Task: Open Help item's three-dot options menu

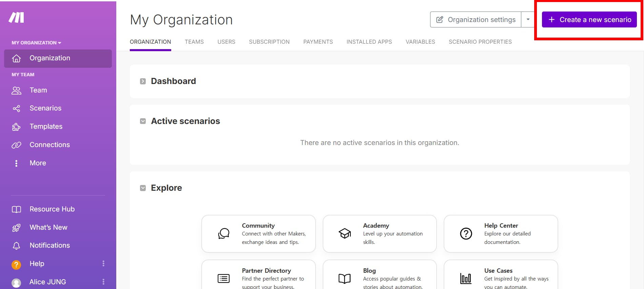Action: (x=103, y=264)
